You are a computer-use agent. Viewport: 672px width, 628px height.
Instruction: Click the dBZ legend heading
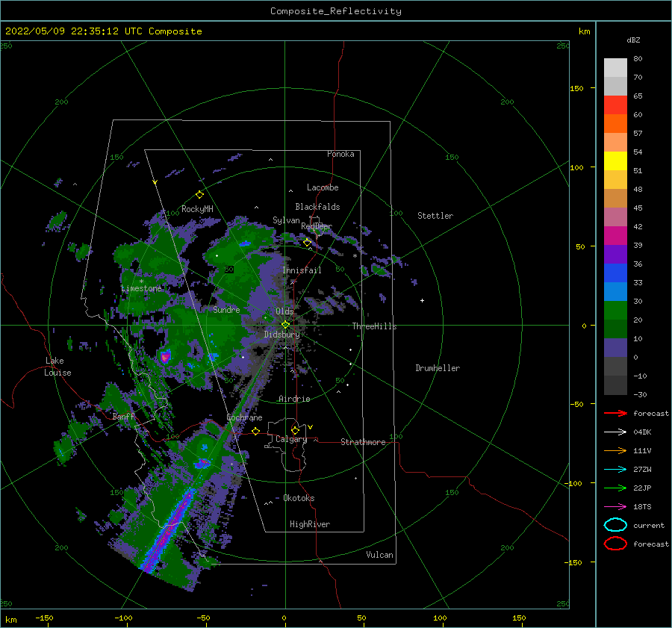click(633, 40)
